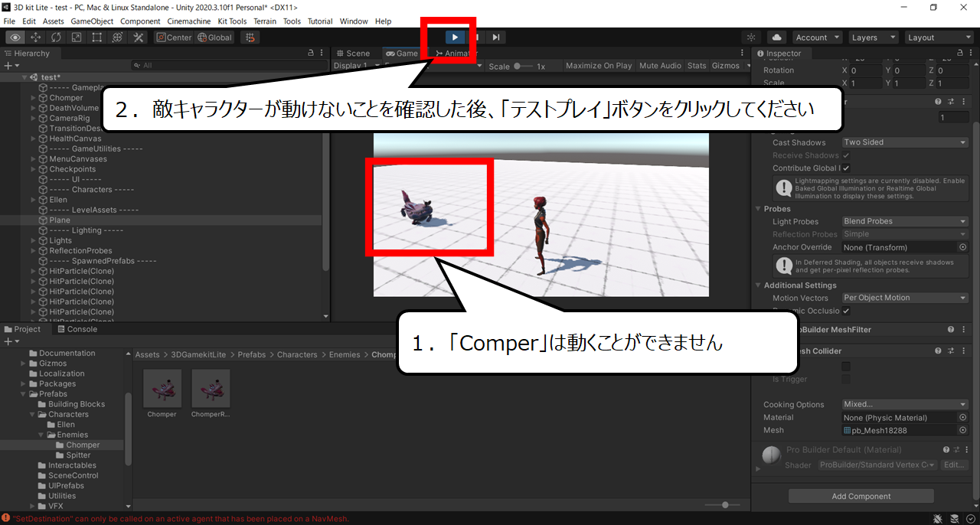Expand the Ellen object in Hierarchy
The image size is (980, 525).
[33, 200]
